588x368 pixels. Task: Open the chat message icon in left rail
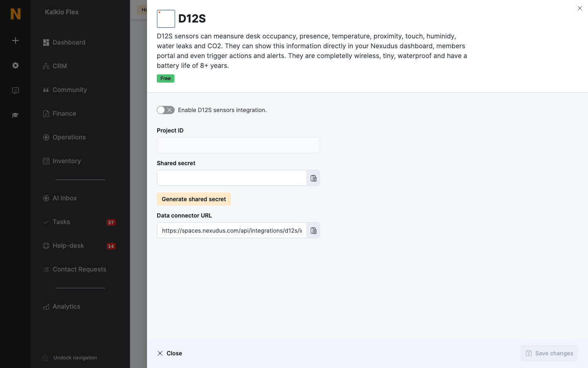[x=16, y=91]
